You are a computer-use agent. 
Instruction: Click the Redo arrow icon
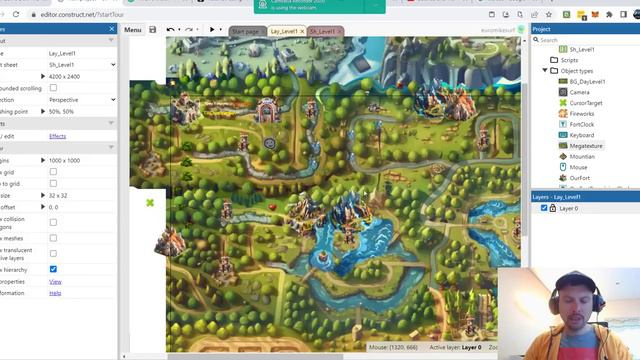click(x=189, y=29)
